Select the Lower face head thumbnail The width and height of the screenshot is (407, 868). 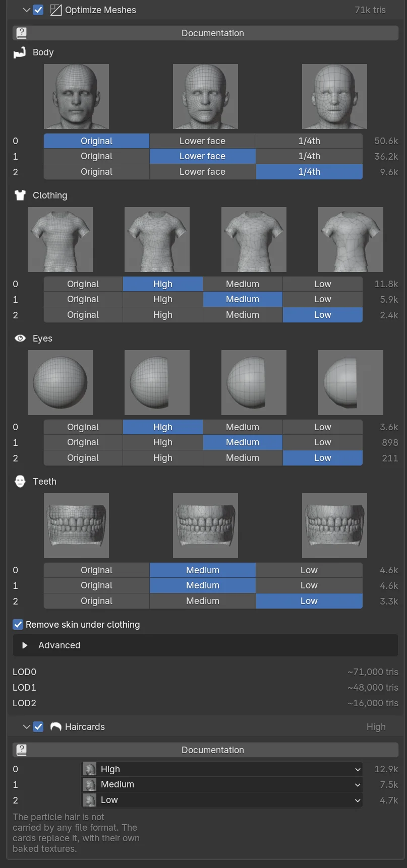tap(205, 96)
